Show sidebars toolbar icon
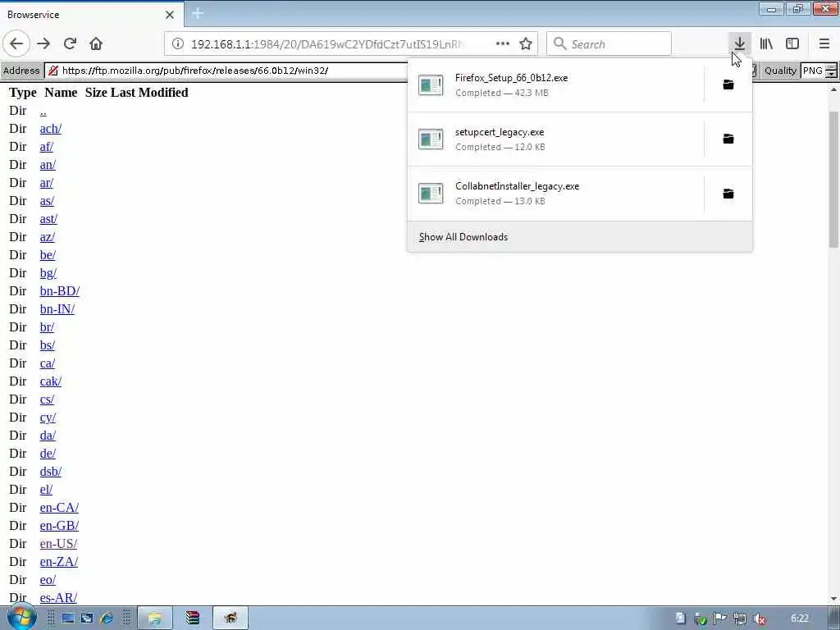Screen dimensions: 840x630 [792, 43]
